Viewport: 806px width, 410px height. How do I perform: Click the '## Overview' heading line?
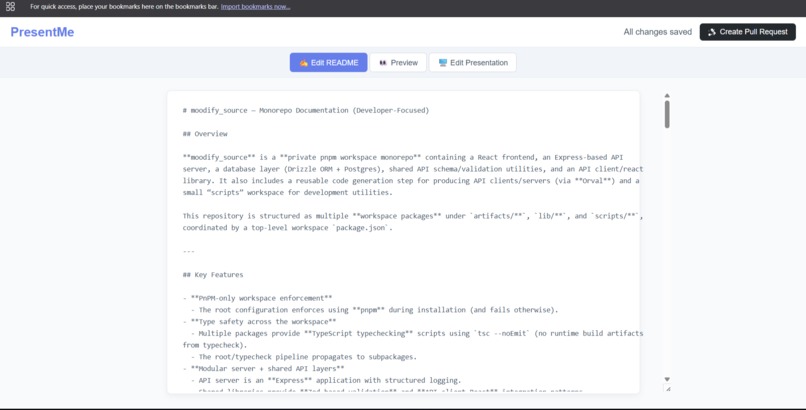[x=205, y=134]
